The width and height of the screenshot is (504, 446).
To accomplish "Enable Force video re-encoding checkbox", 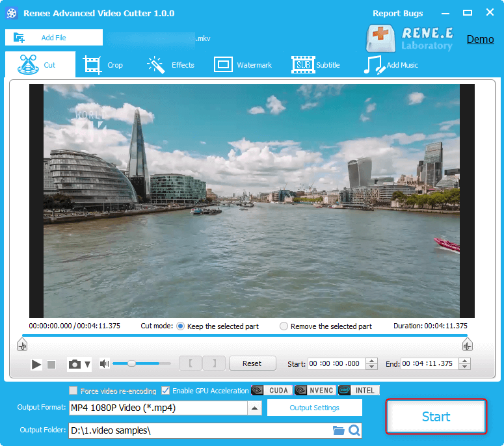I will point(73,390).
